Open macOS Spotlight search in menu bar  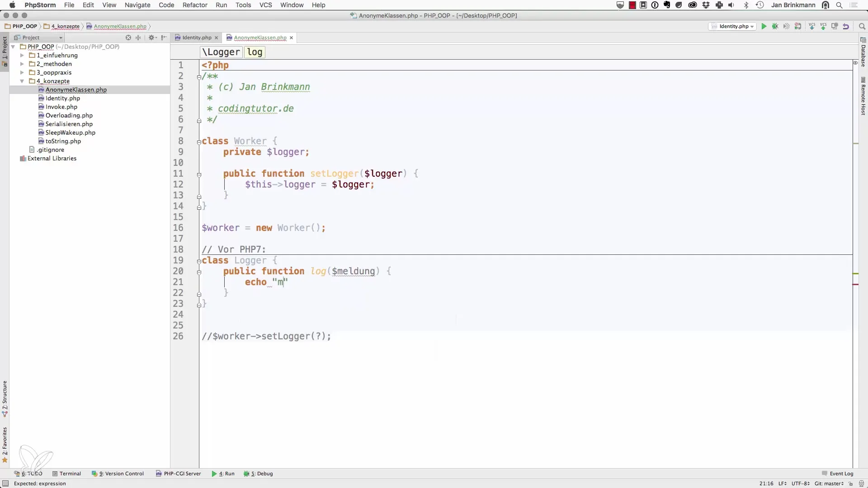(x=839, y=5)
